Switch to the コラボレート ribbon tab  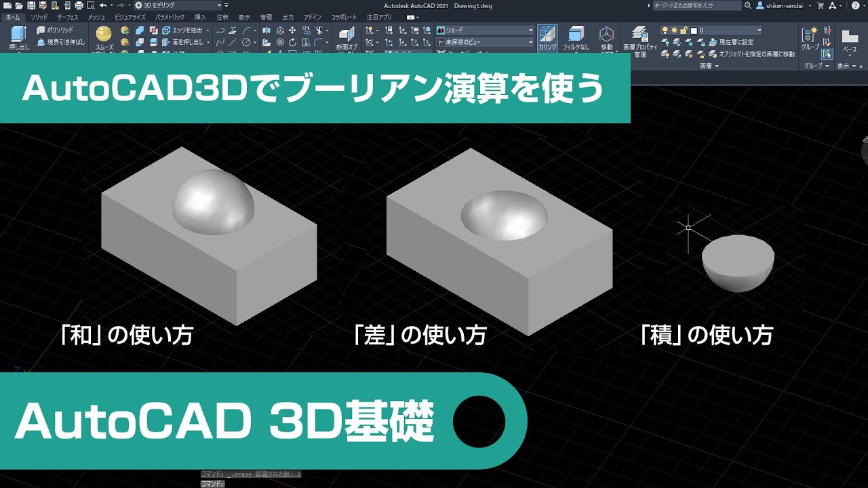click(344, 17)
